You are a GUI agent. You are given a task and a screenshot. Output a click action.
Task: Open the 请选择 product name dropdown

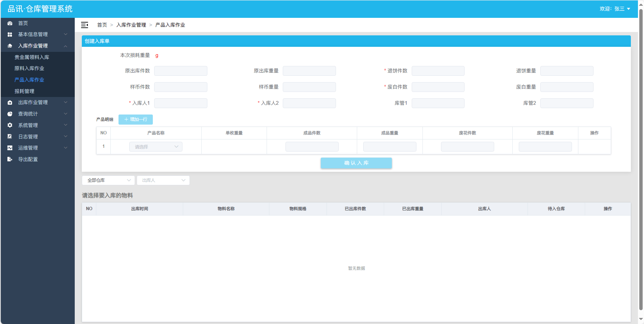(156, 147)
